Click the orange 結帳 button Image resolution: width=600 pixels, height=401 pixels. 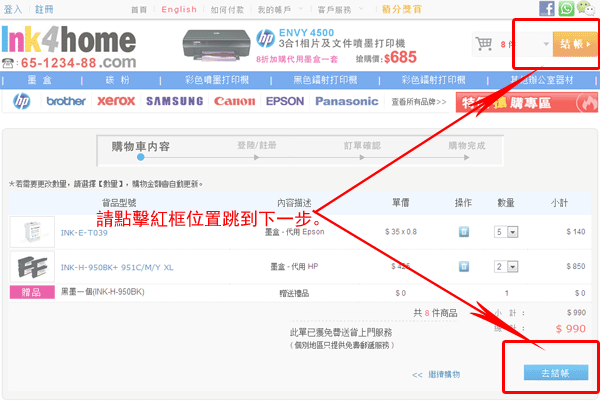[x=575, y=44]
